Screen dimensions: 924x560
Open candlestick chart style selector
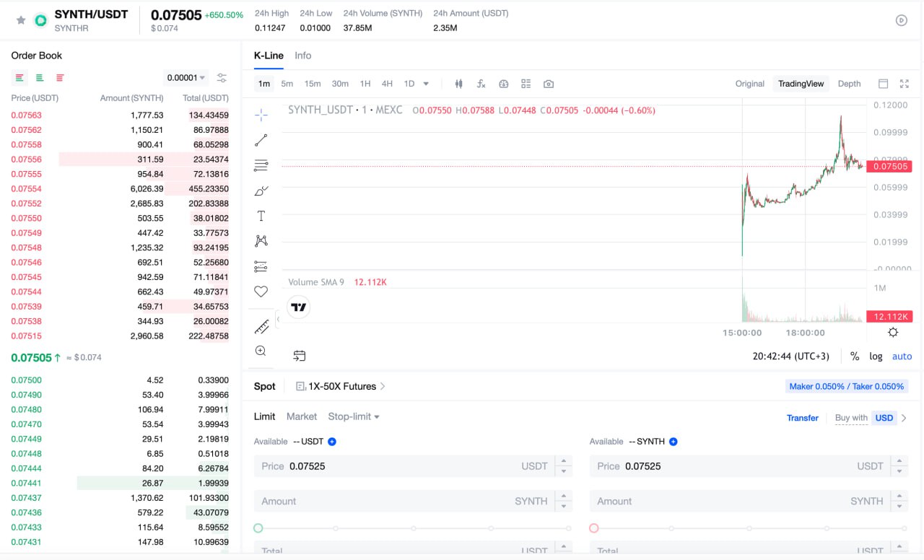[x=458, y=84]
